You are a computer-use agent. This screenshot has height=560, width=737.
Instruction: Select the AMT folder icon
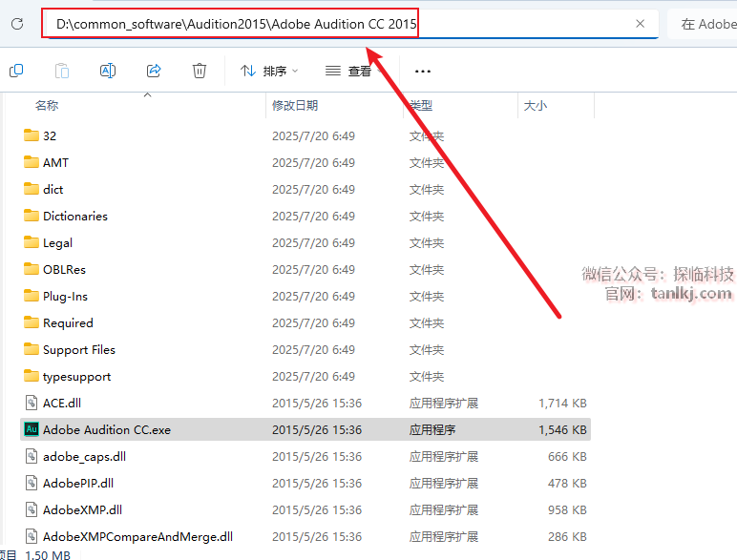(x=32, y=162)
